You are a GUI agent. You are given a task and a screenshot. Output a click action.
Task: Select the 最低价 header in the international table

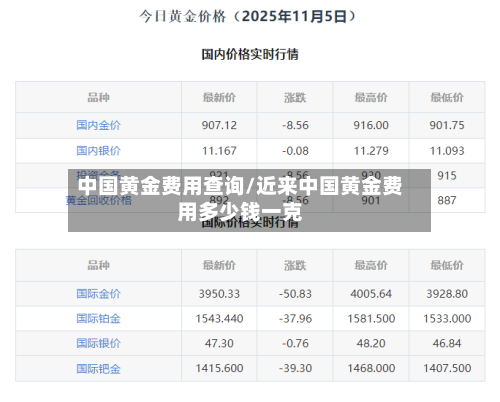[447, 265]
